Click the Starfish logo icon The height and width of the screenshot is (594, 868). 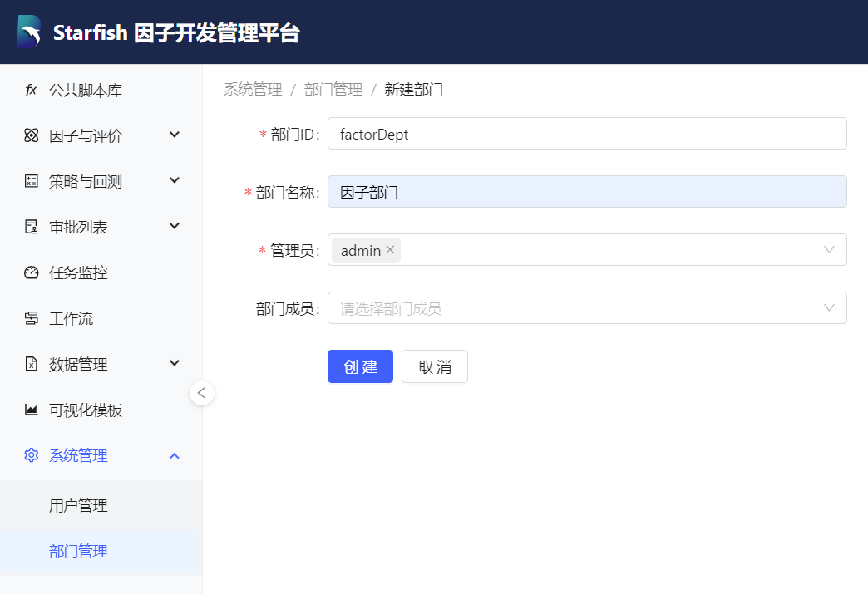point(28,32)
